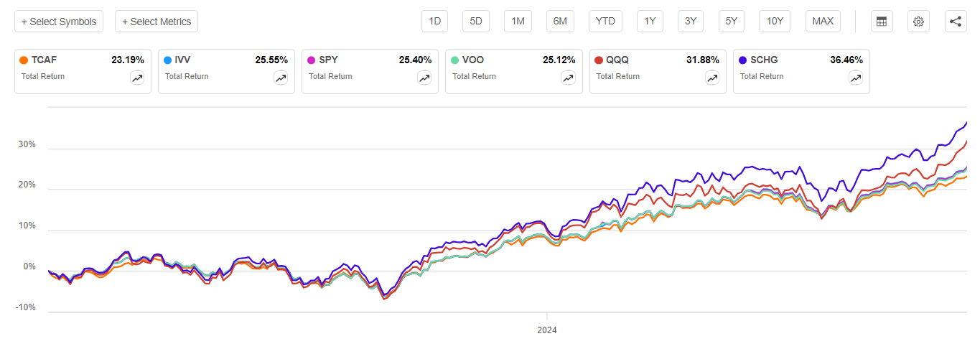Click the QQQ ticker label
The image size is (980, 349).
point(617,60)
